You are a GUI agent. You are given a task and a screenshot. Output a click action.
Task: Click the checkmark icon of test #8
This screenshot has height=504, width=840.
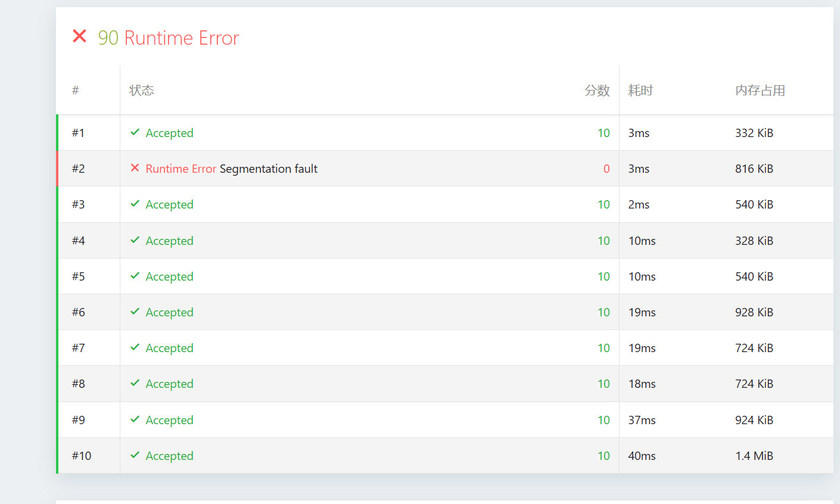click(135, 383)
